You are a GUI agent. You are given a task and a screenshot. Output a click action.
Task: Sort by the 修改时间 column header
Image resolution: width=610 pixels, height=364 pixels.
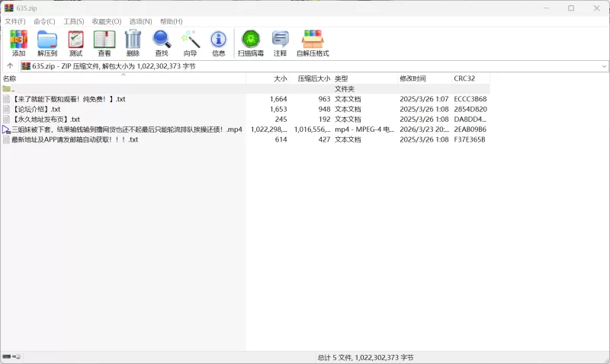point(413,79)
